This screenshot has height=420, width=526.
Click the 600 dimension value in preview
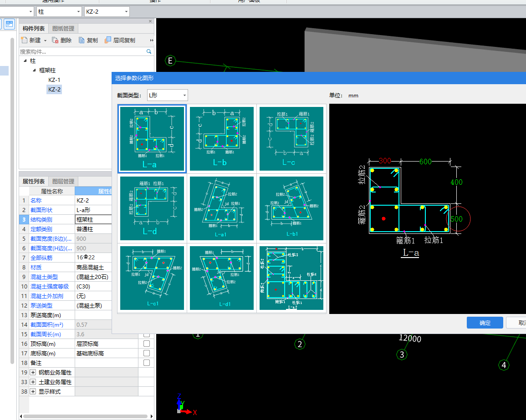[425, 162]
